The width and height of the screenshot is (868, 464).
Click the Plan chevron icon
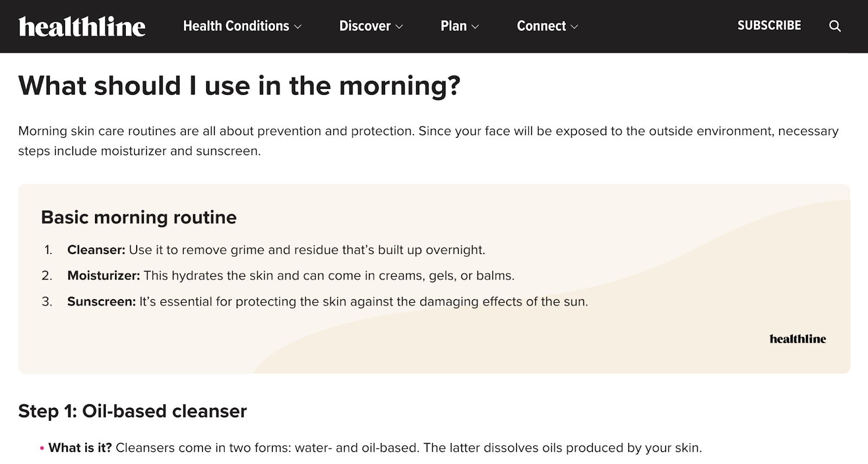tap(476, 26)
